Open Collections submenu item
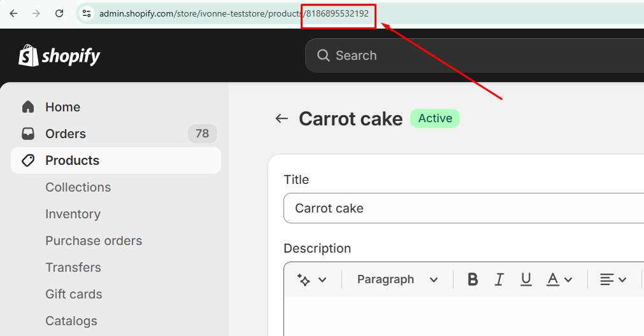Image resolution: width=644 pixels, height=336 pixels. 78,187
